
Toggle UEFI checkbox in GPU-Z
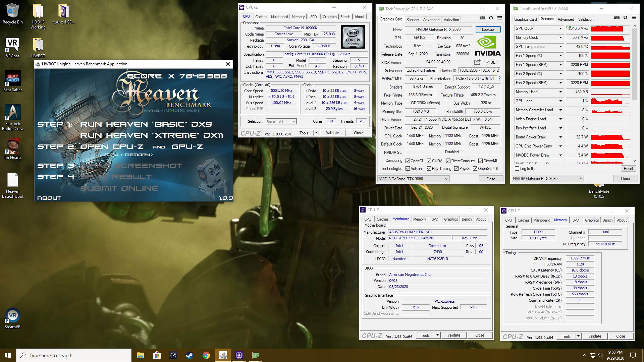click(x=487, y=62)
